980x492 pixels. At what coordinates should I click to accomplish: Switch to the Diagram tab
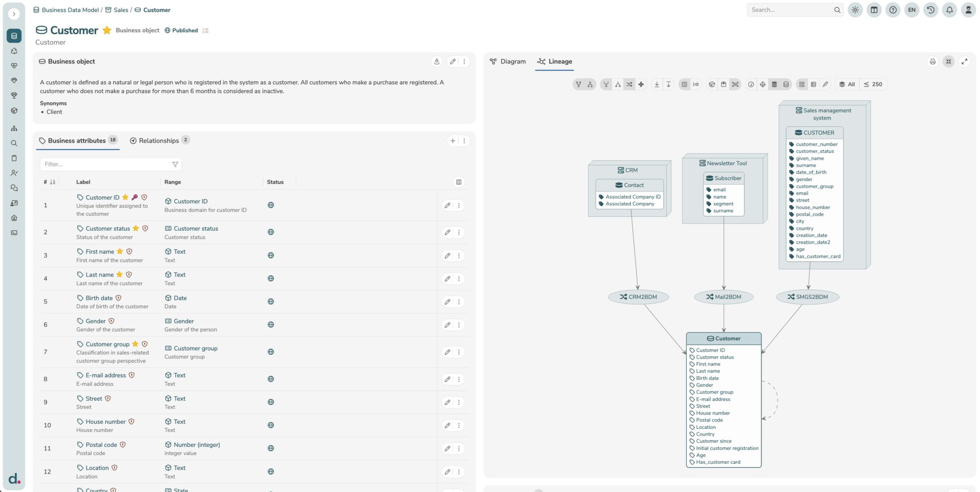tap(508, 62)
